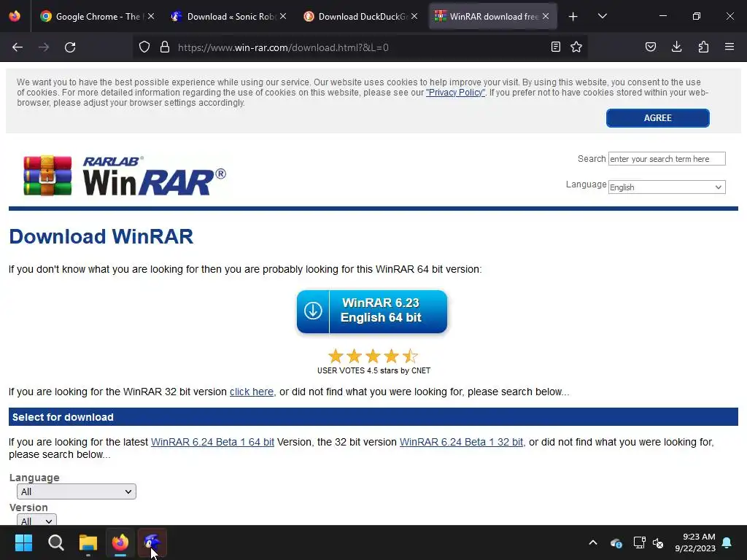Click the 'Select for download' header bar
This screenshot has height=560, width=747.
click(x=373, y=417)
